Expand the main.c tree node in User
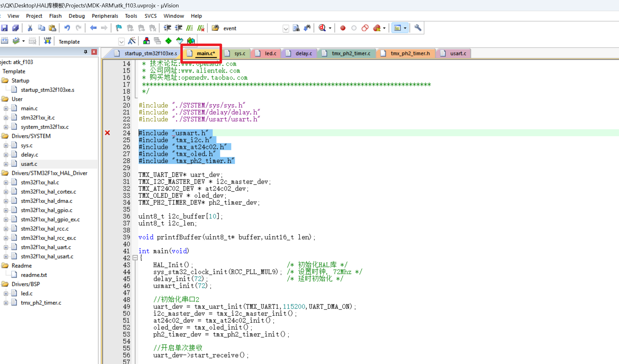This screenshot has height=364, width=619. pos(6,109)
